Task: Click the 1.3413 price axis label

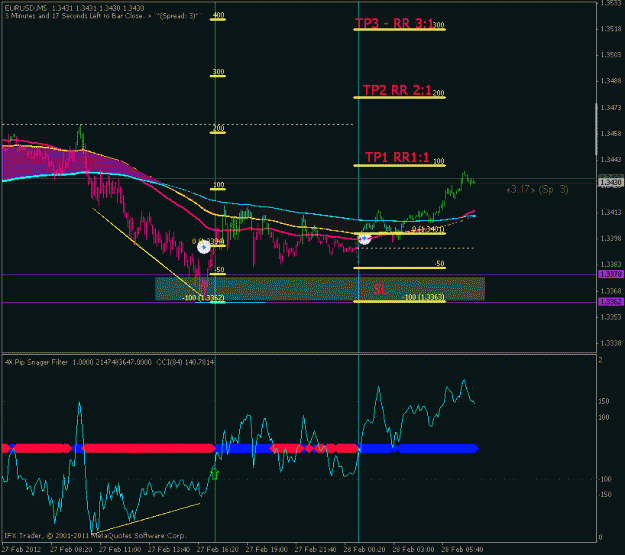Action: pos(611,212)
